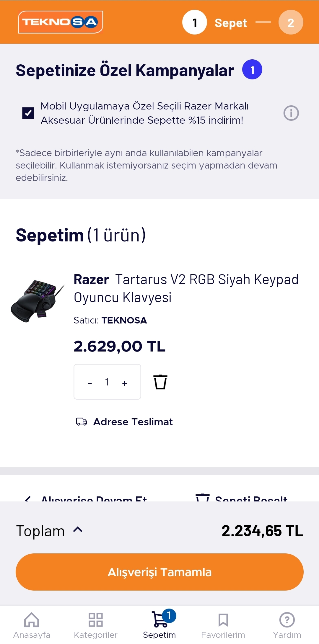Delete Razer Tartarus item with trash icon
The width and height of the screenshot is (319, 644).
160,382
